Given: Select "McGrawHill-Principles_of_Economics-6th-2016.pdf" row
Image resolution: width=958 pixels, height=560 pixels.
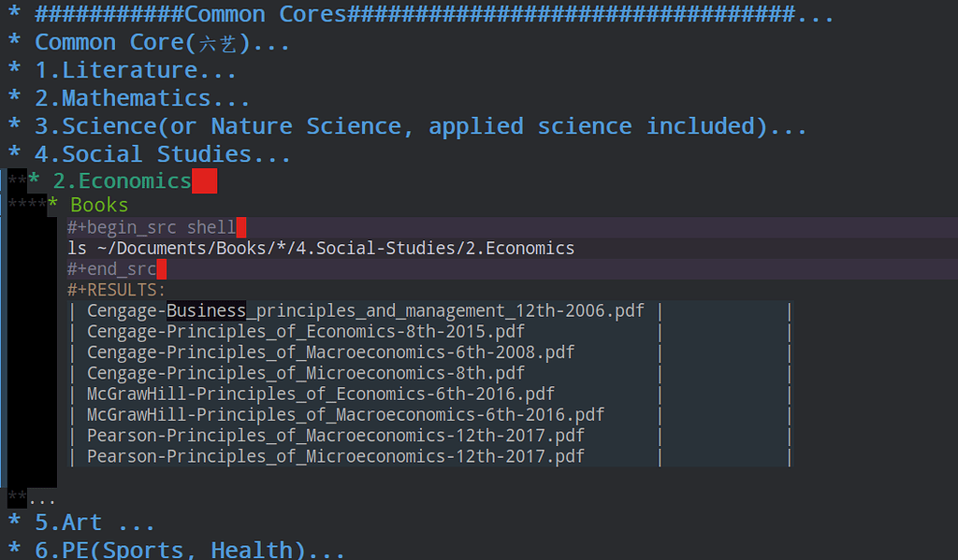Looking at the screenshot, I should point(318,394).
